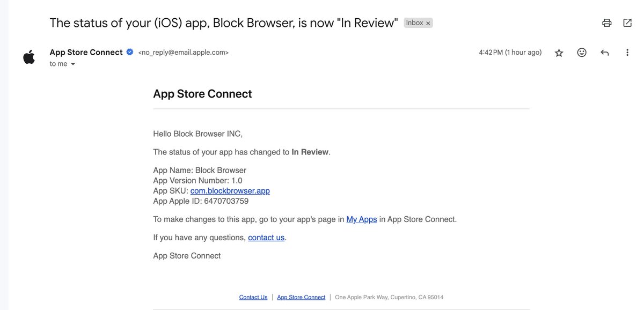Click the App Apple ID 6470703759 line
Image resolution: width=644 pixels, height=310 pixels.
[201, 201]
